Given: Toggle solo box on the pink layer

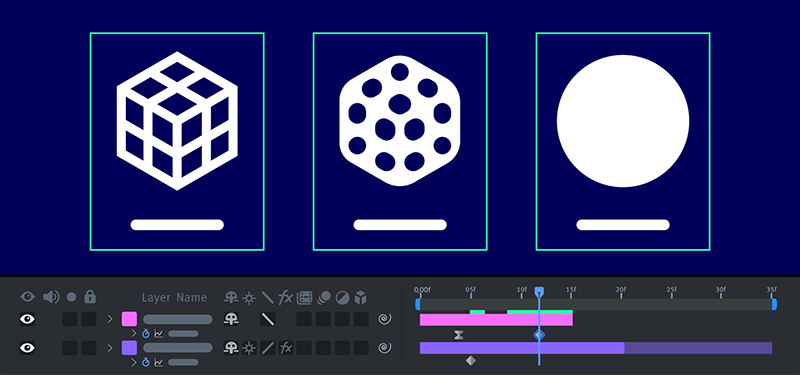Looking at the screenshot, I should [70, 319].
